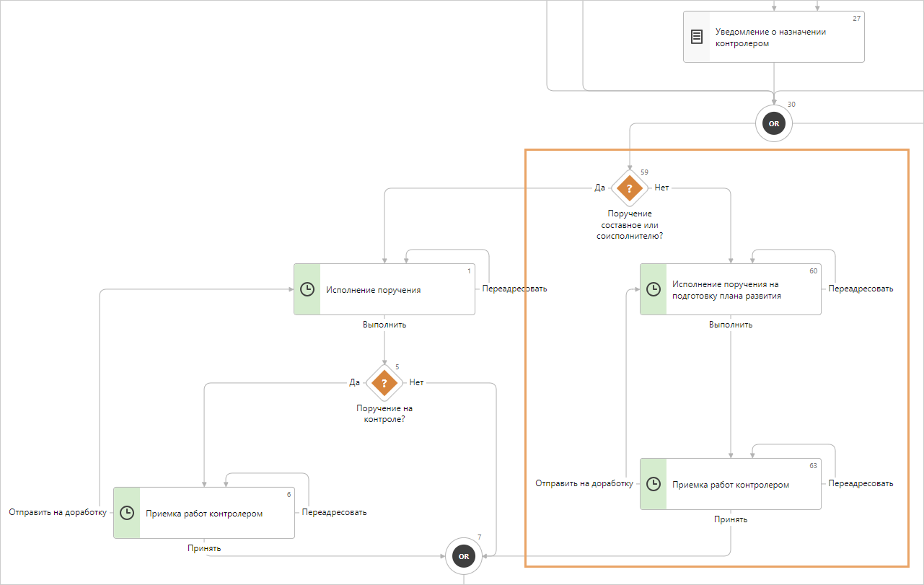This screenshot has height=585, width=924.
Task: Click decision diamond 59 question icon
Action: (x=629, y=188)
